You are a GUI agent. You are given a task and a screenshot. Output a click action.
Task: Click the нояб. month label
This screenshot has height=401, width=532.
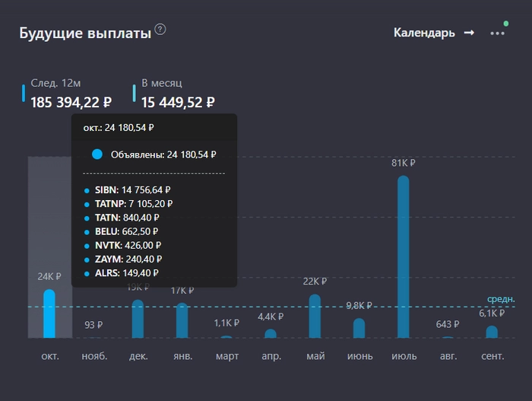click(94, 356)
